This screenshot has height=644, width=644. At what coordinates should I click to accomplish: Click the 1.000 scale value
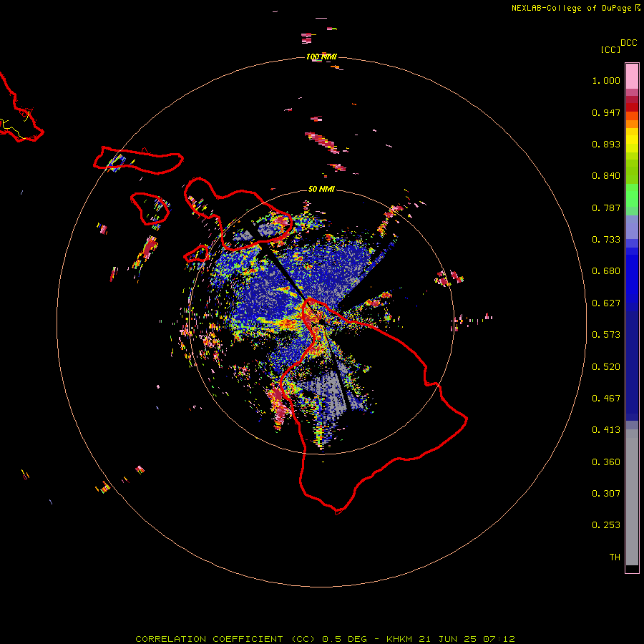pyautogui.click(x=606, y=80)
